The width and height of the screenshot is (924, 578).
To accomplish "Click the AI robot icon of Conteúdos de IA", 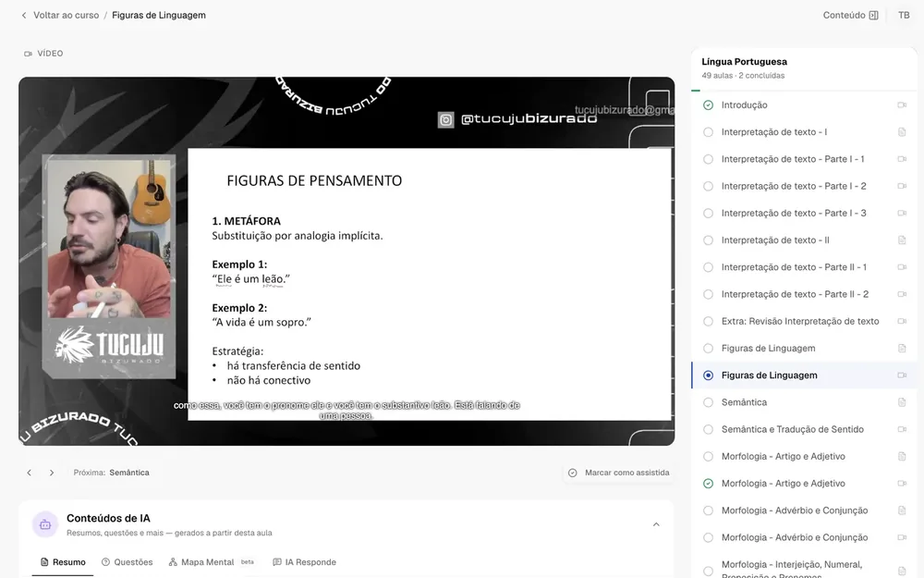I will click(45, 524).
